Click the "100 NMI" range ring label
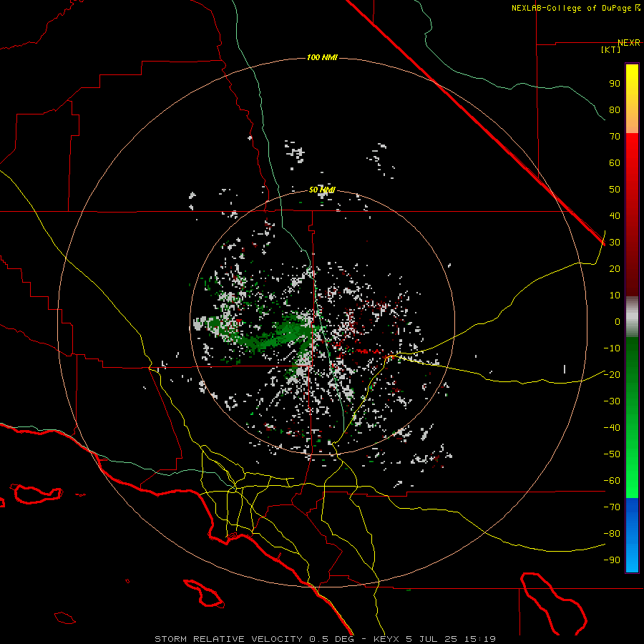The width and height of the screenshot is (644, 644). coord(322,57)
